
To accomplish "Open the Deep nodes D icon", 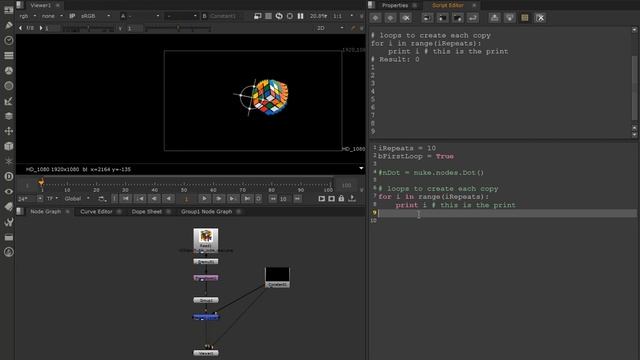I will click(9, 176).
